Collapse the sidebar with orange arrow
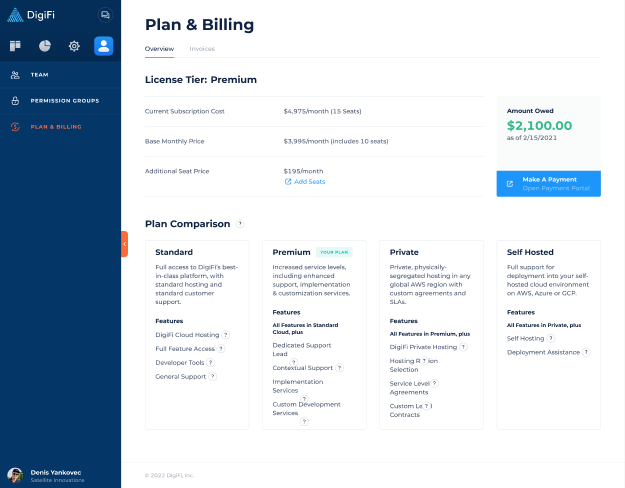The image size is (625, 488). pyautogui.click(x=124, y=244)
